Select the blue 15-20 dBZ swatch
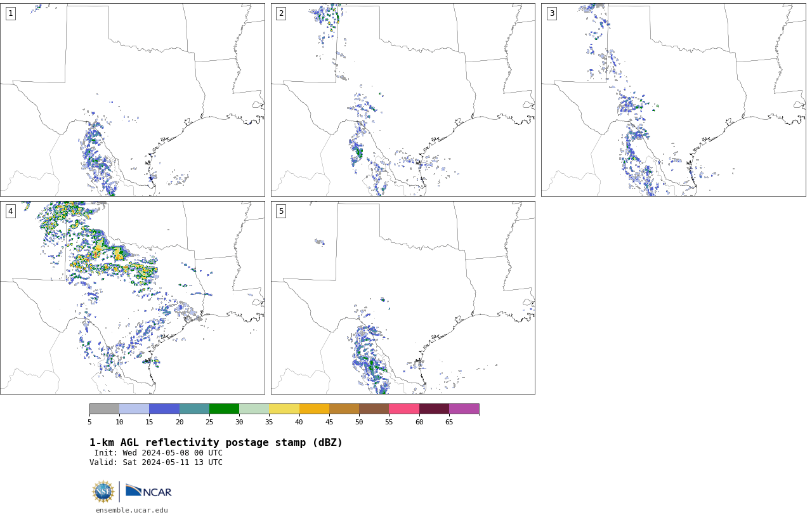The height and width of the screenshot is (517, 812). (164, 409)
